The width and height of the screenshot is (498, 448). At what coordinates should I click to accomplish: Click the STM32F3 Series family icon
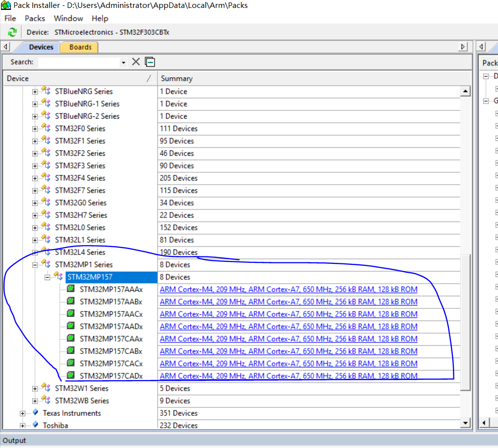click(x=46, y=165)
